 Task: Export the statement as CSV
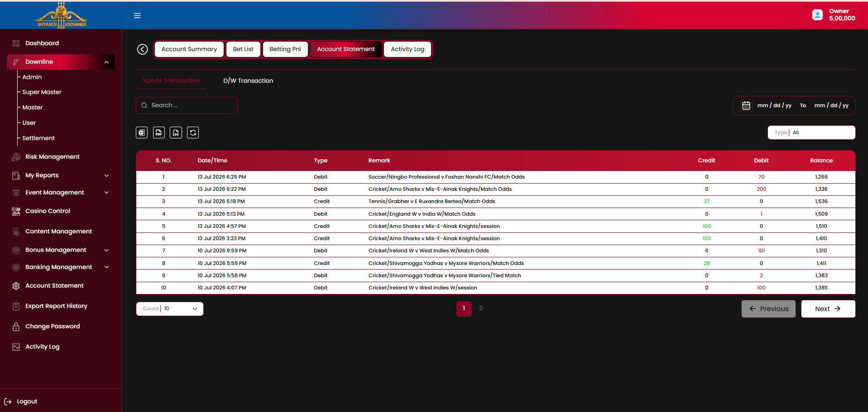[176, 133]
